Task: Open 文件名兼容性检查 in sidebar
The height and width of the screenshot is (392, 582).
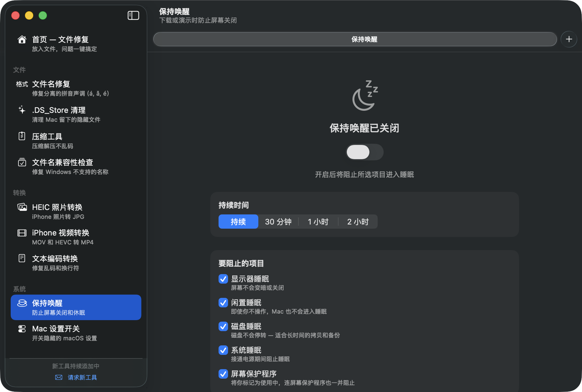Action: click(76, 167)
